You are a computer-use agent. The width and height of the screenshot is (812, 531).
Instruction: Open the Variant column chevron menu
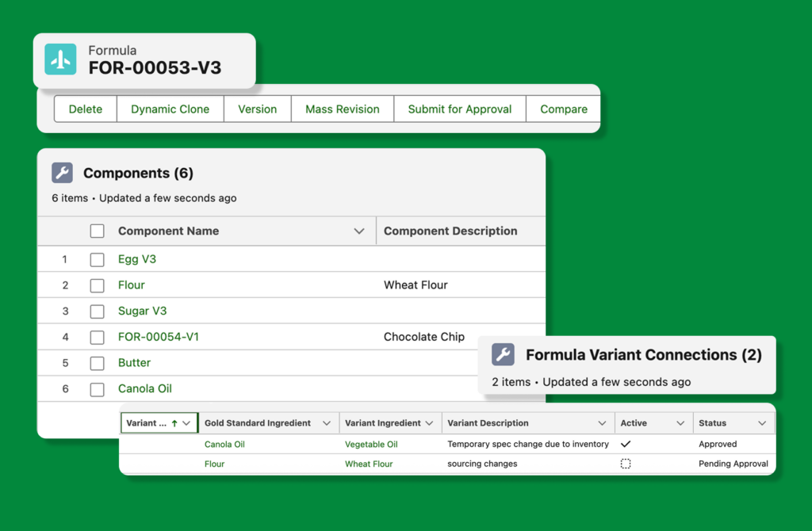186,423
